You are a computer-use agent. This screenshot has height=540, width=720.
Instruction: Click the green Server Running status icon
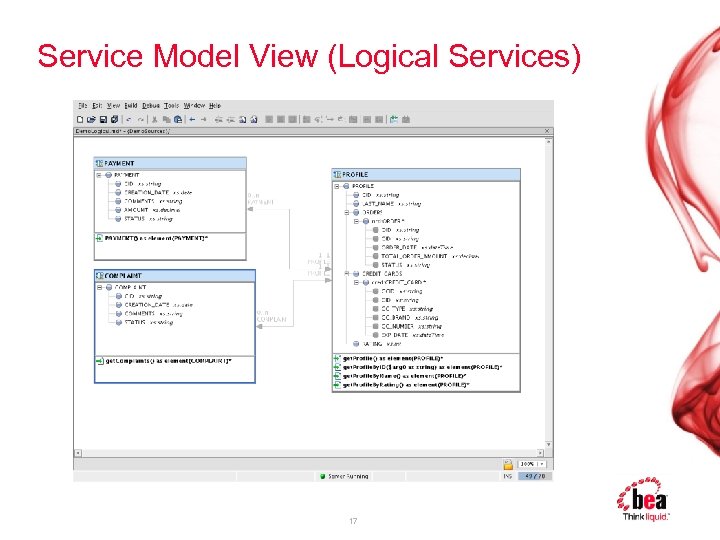[x=322, y=476]
